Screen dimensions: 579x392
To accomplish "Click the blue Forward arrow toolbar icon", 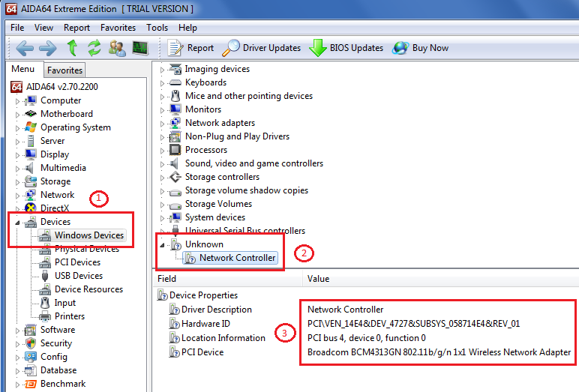I will point(48,49).
